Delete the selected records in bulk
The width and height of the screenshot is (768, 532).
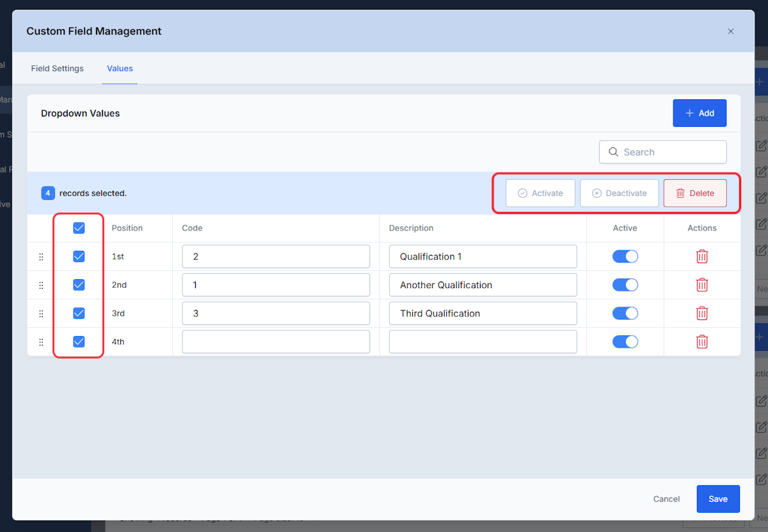[695, 193]
